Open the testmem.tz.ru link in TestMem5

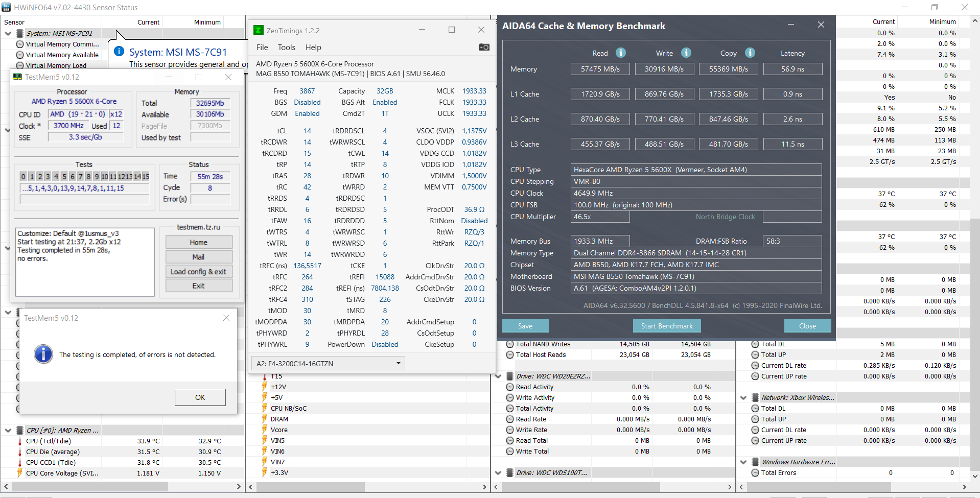pos(199,227)
